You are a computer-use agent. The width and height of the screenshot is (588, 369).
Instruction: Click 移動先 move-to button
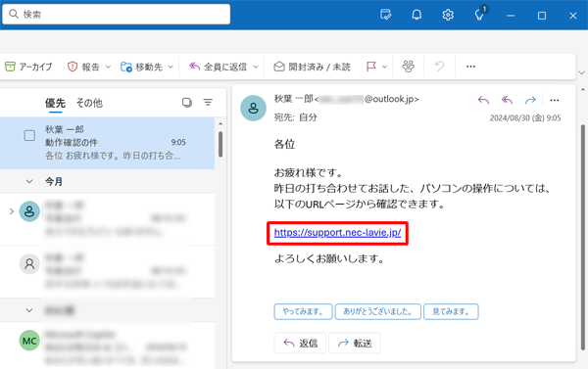tap(141, 67)
